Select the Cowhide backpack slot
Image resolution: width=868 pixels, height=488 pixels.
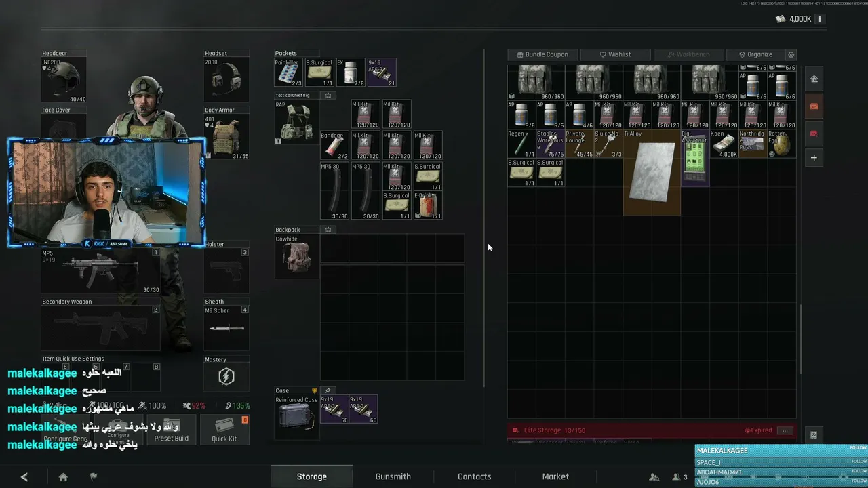coord(296,257)
